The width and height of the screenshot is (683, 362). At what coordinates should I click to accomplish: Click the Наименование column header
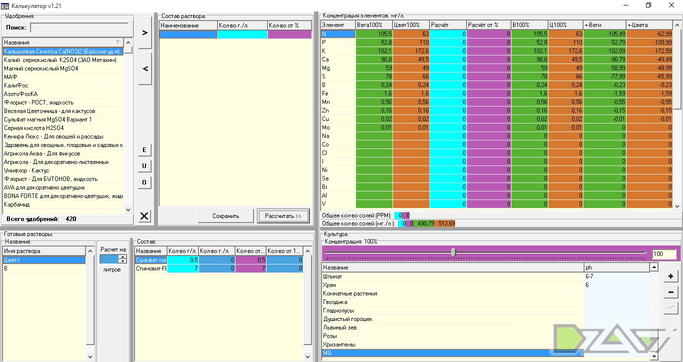[188, 26]
